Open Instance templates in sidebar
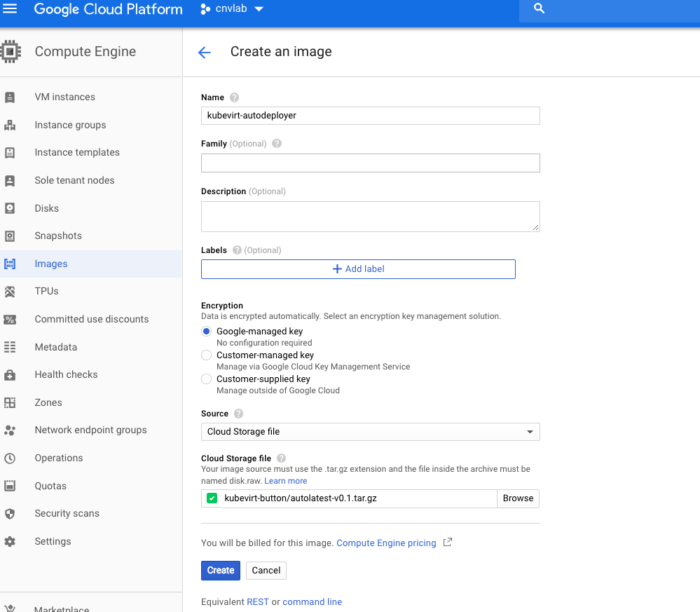Screen dimensions: 700x612 (x=77, y=153)
